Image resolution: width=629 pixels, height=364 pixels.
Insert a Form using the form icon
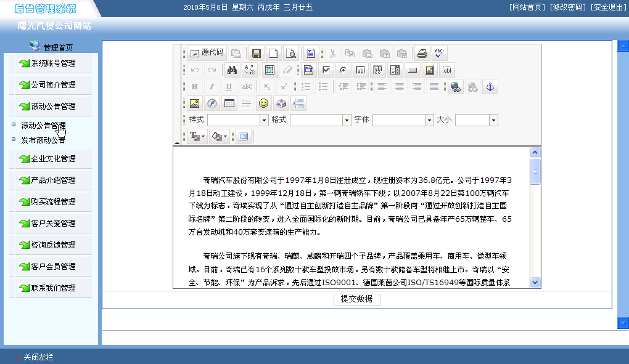[308, 70]
